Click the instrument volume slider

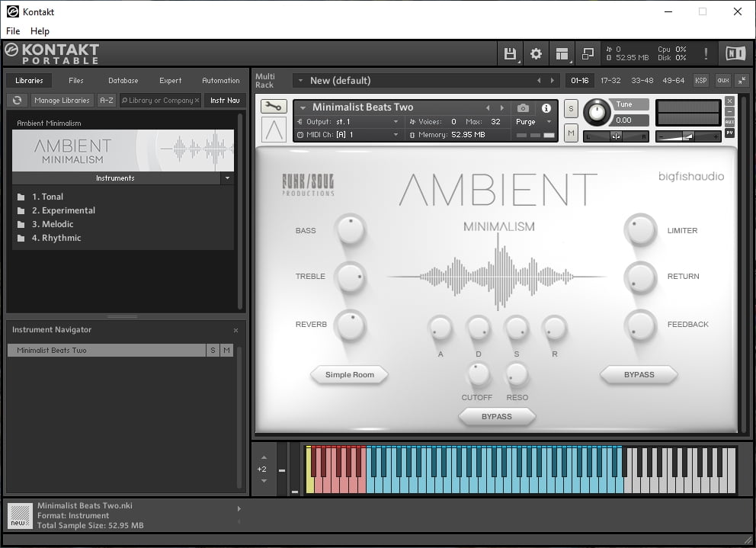[x=687, y=136]
